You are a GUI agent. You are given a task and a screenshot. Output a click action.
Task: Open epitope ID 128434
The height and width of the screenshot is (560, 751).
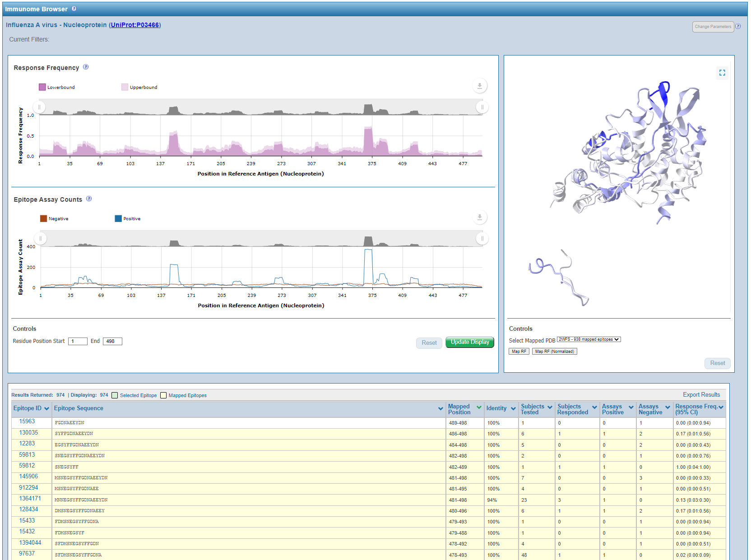tap(28, 509)
